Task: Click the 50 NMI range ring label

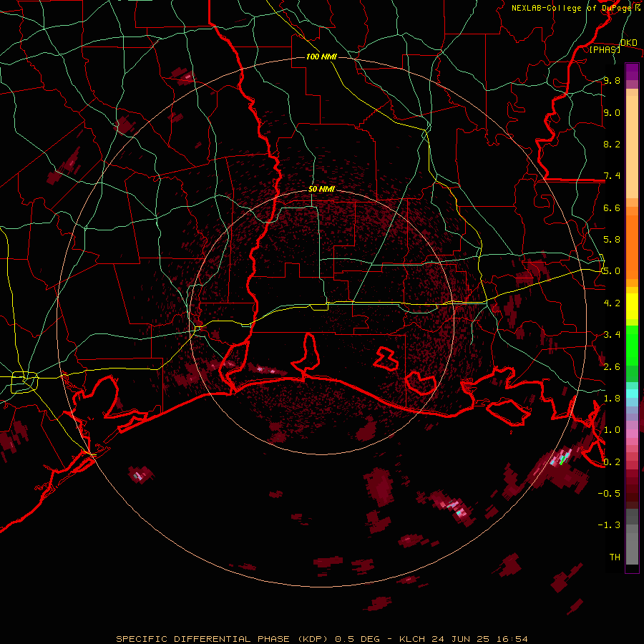Action: point(321,189)
